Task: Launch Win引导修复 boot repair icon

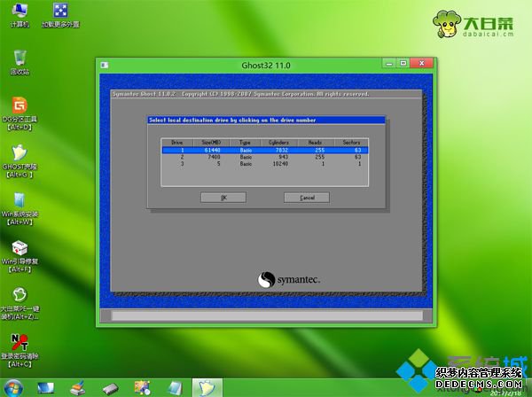Action: 20,256
